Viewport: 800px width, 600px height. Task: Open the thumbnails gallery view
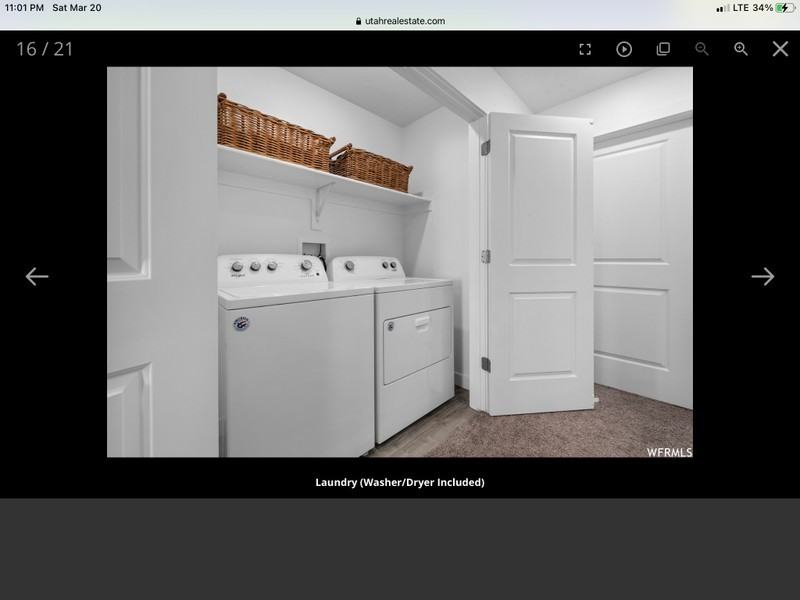(663, 49)
